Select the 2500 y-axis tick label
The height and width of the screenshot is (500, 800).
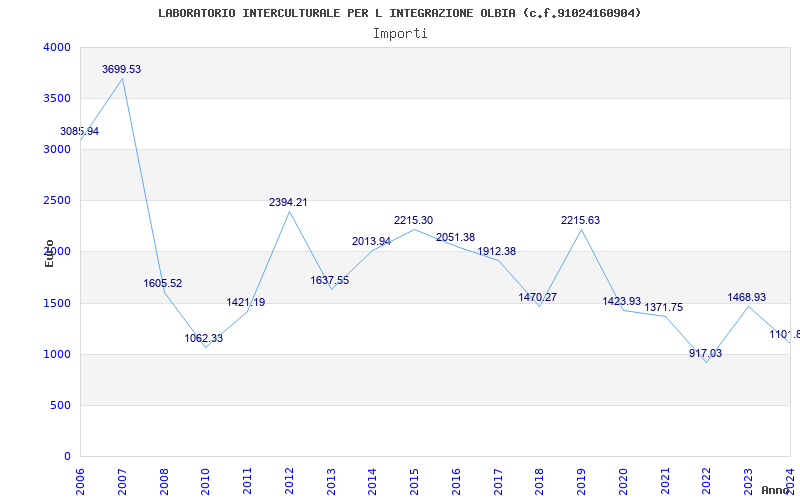pyautogui.click(x=57, y=201)
